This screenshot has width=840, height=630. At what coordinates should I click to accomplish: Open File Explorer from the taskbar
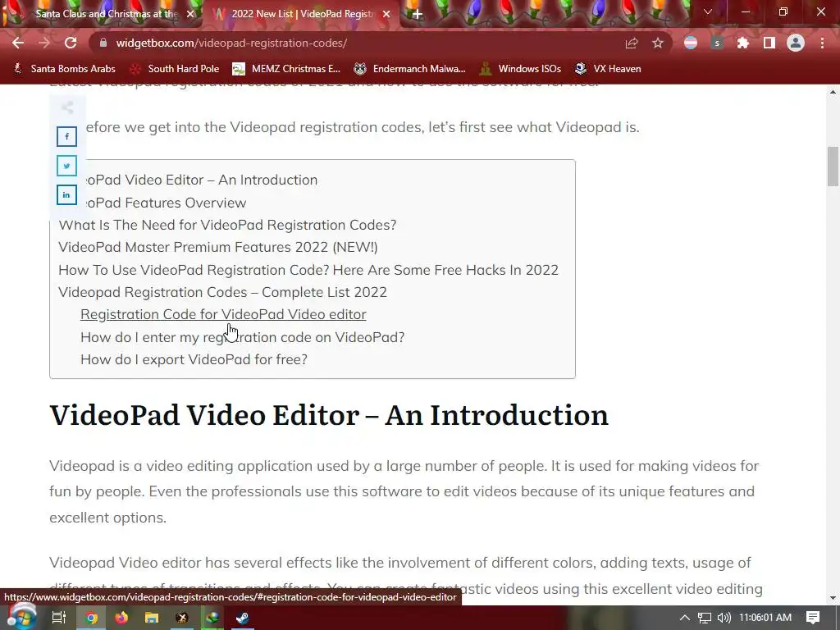click(152, 618)
